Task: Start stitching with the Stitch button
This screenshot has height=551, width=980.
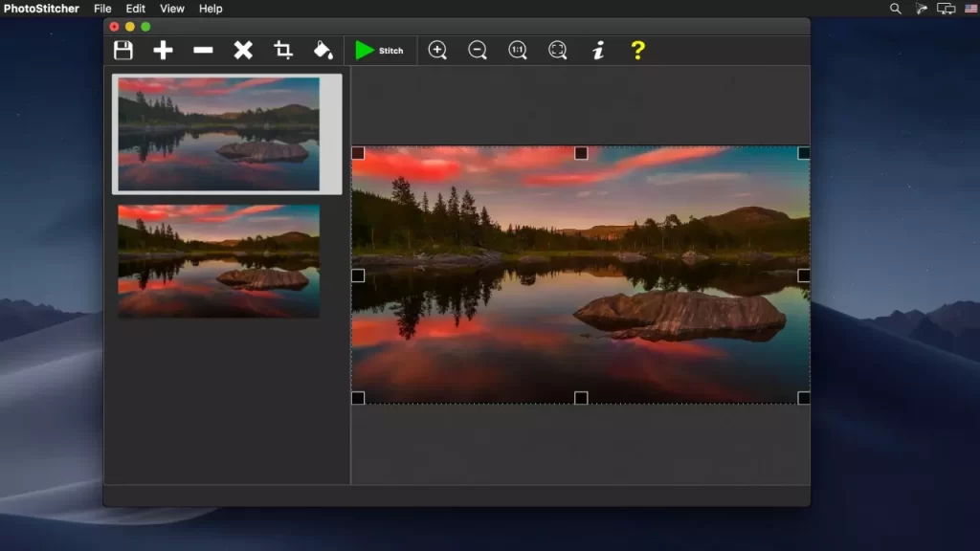Action: coord(379,50)
